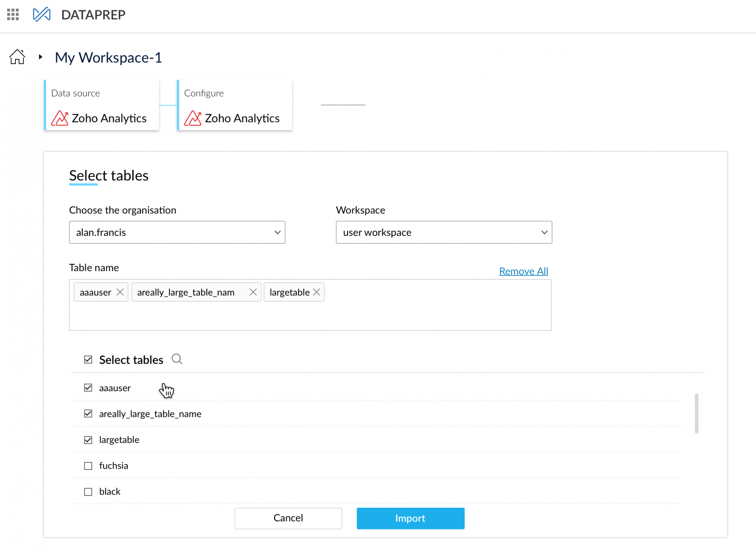The image size is (756, 553).
Task: Click the table list scrollbar
Action: click(x=696, y=413)
